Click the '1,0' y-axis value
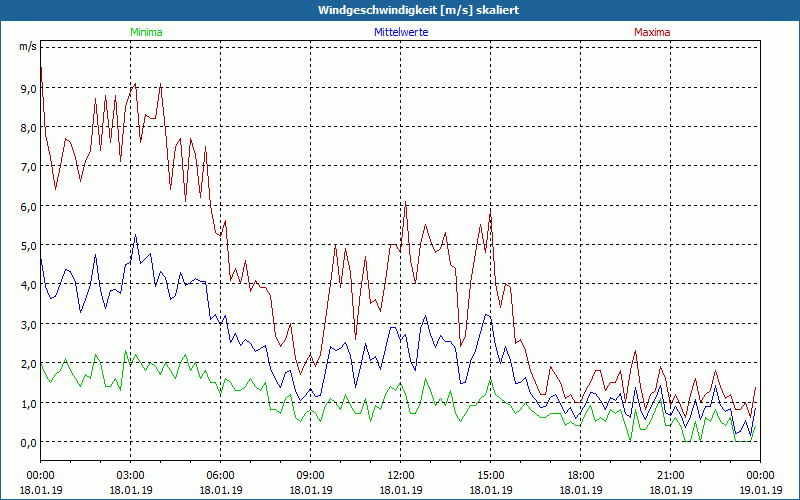 (29, 403)
